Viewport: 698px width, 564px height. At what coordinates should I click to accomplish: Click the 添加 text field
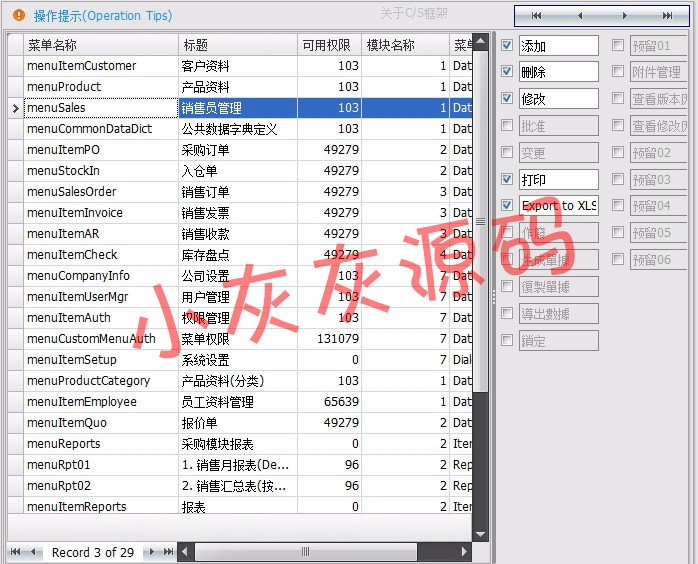[559, 45]
